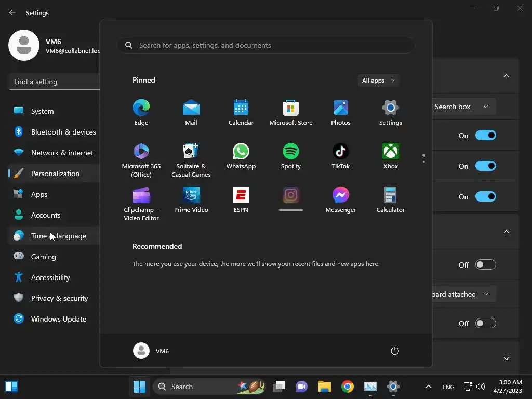Open the 'oard attached' dropdown in Settings
Image resolution: width=532 pixels, height=399 pixels.
click(x=464, y=294)
